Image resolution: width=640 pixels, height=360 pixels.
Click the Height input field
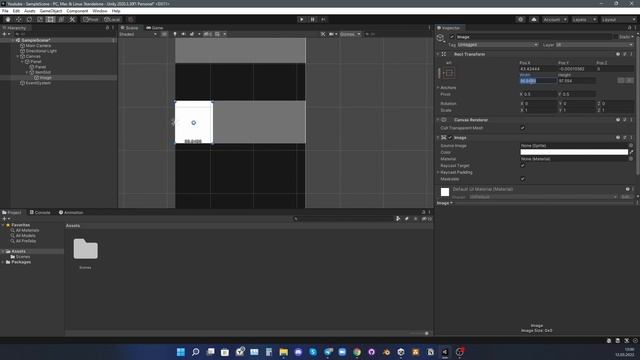click(576, 81)
